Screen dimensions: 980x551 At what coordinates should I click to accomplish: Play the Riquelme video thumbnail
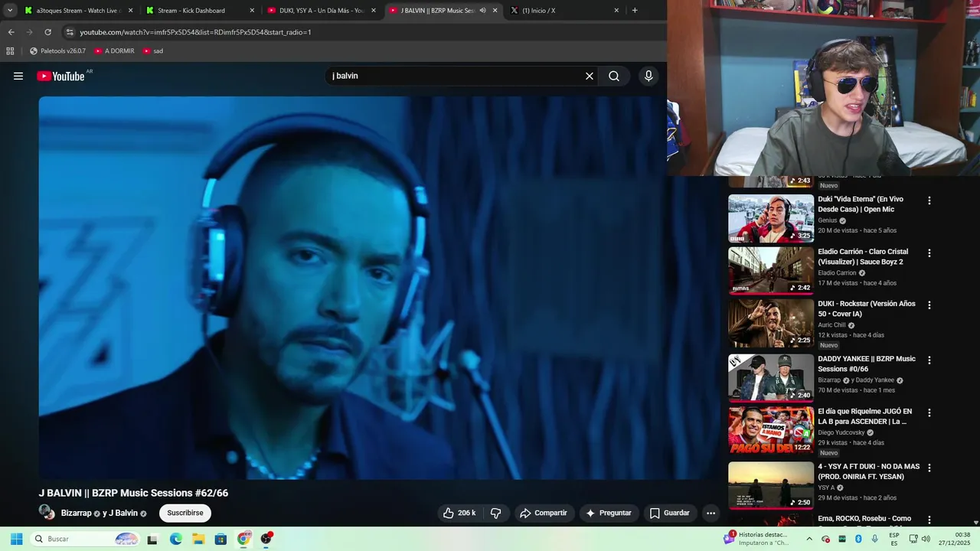(x=771, y=430)
